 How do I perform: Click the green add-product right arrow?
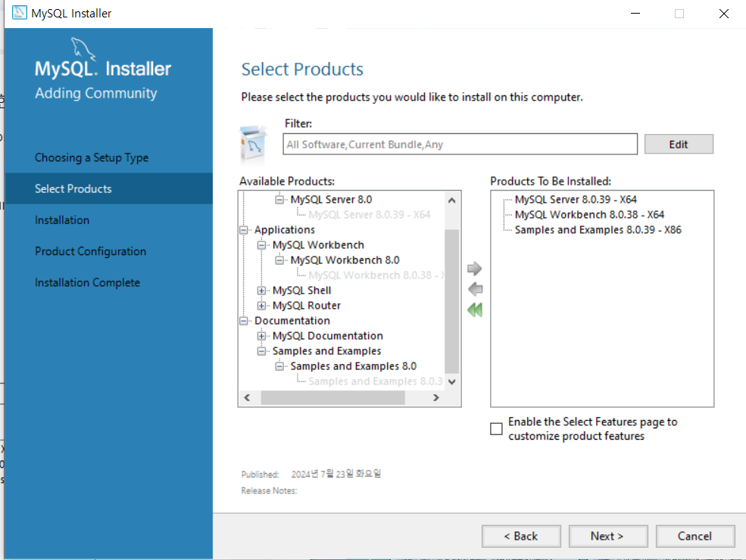pos(474,269)
